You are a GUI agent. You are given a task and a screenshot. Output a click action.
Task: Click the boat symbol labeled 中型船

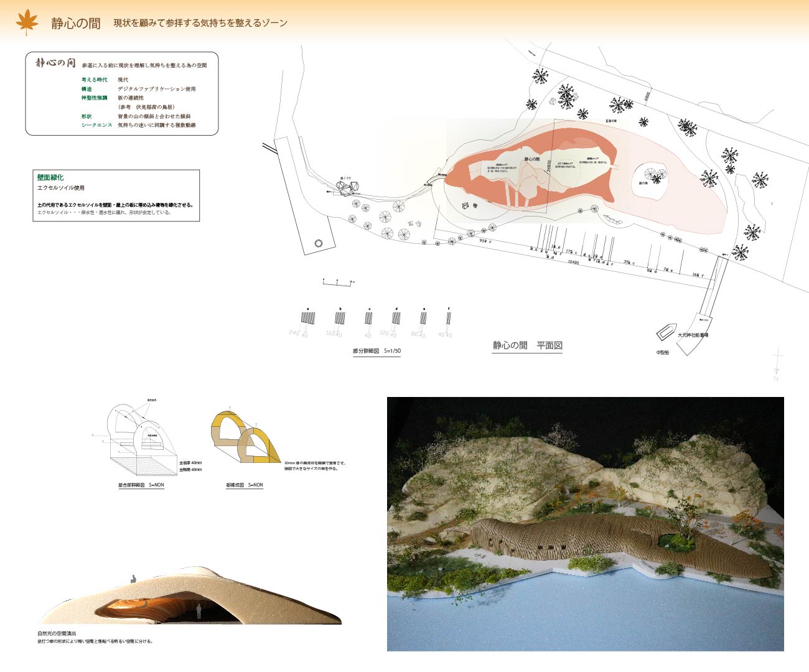tap(666, 332)
